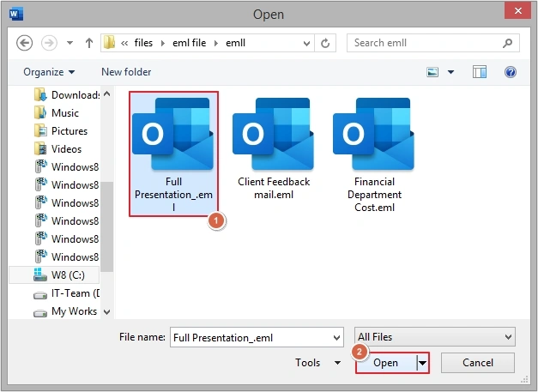Screen dimensions: 538x392
Task: Select the Full Presentation_.eml file
Action: point(173,154)
